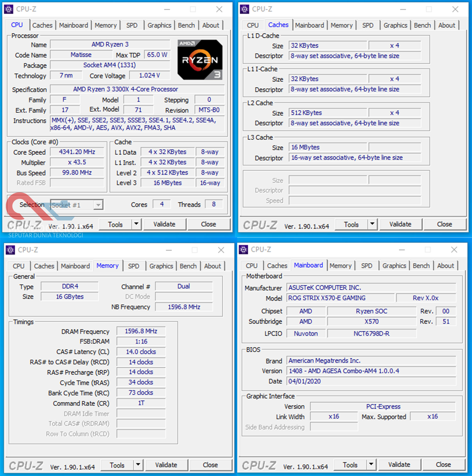
Task: Close the Caches window with X
Action: pos(455,9)
